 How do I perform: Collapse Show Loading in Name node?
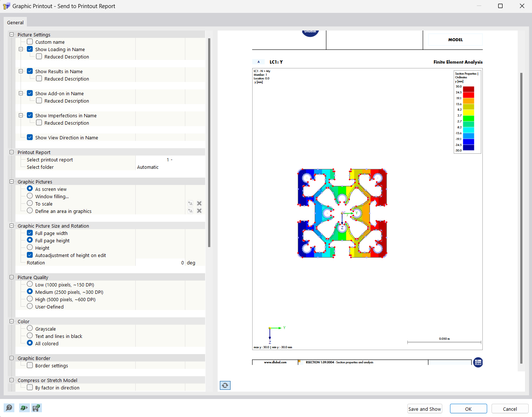pyautogui.click(x=21, y=49)
